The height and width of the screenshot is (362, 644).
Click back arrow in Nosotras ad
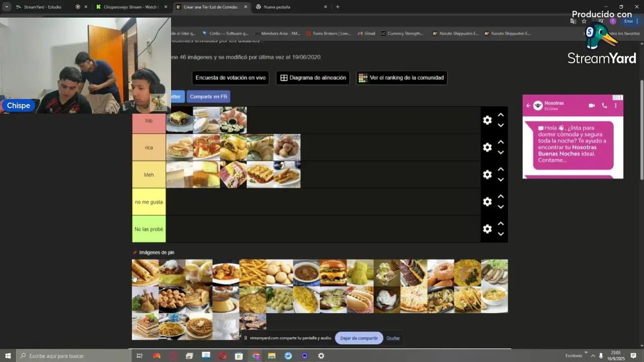528,106
